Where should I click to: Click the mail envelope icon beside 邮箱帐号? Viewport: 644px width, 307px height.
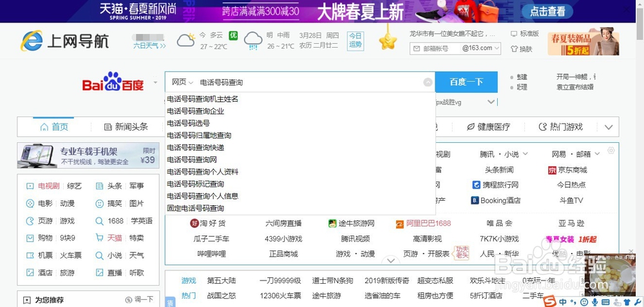click(417, 48)
